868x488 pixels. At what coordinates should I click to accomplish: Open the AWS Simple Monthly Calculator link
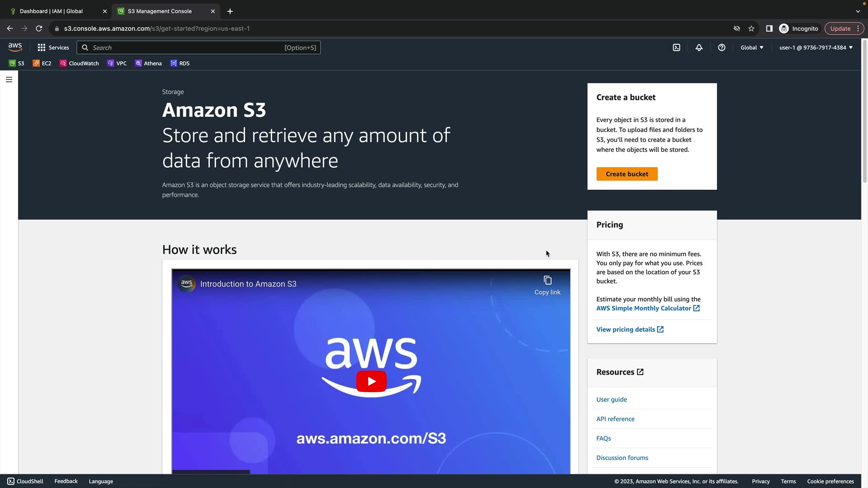[643, 308]
